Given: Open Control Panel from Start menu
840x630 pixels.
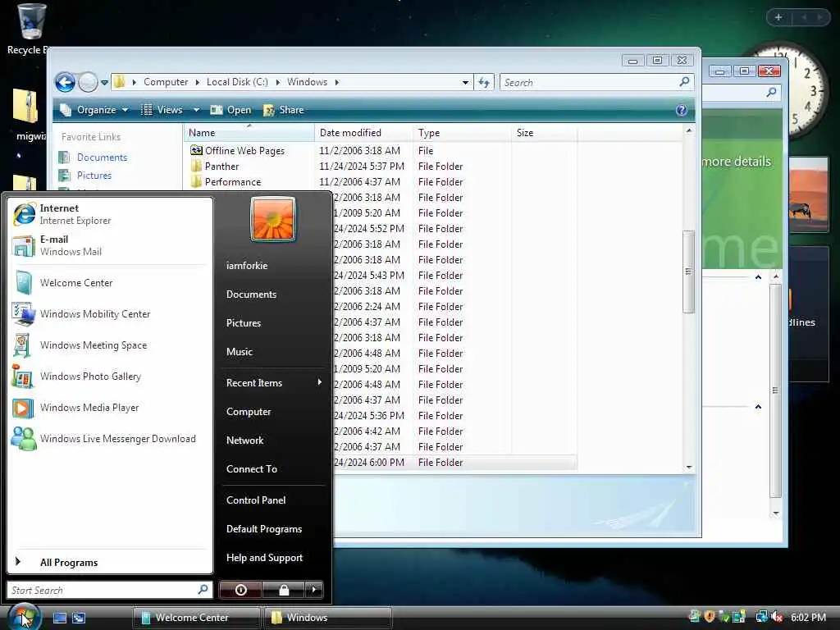Looking at the screenshot, I should pos(273,500).
